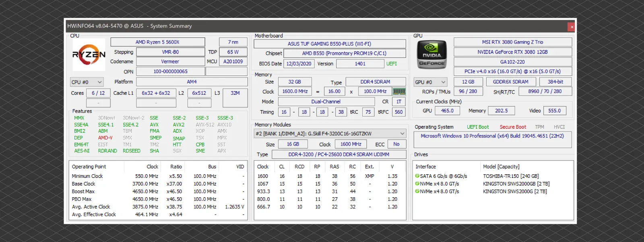Select the PBO Max operating point row

coord(158,199)
